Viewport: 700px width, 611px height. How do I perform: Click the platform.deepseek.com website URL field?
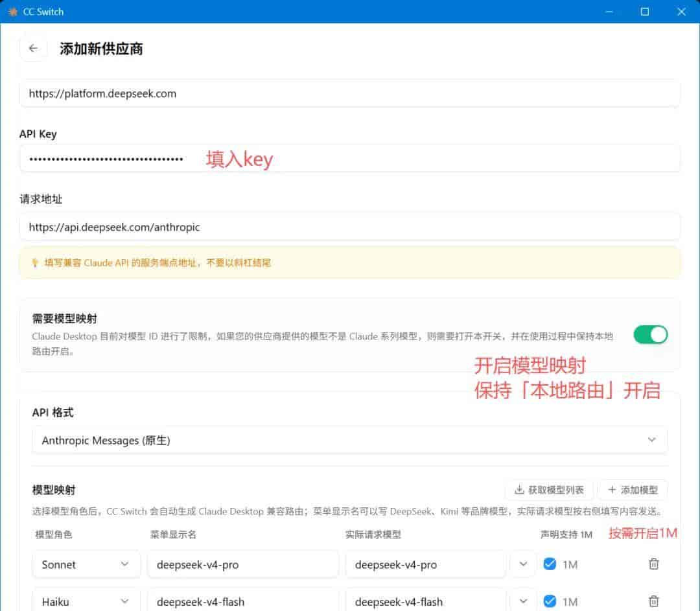coord(349,93)
